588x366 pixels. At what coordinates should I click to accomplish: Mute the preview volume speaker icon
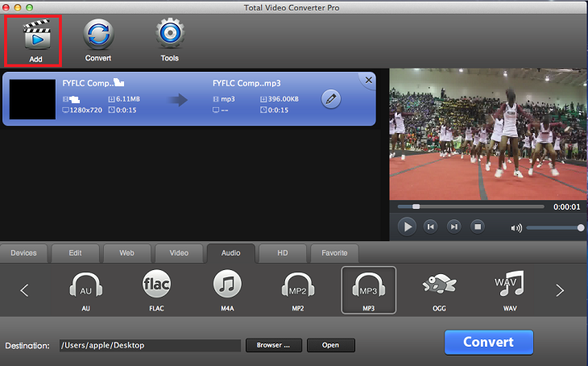516,228
